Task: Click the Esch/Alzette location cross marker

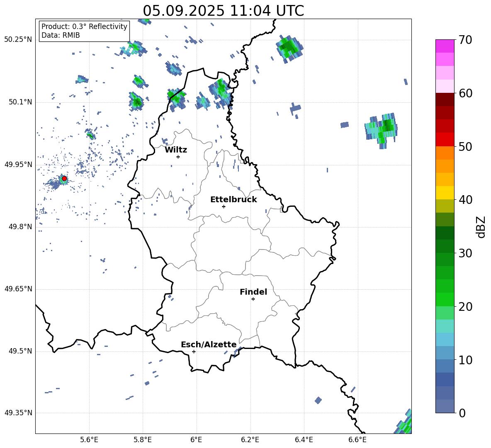Action: coord(194,351)
